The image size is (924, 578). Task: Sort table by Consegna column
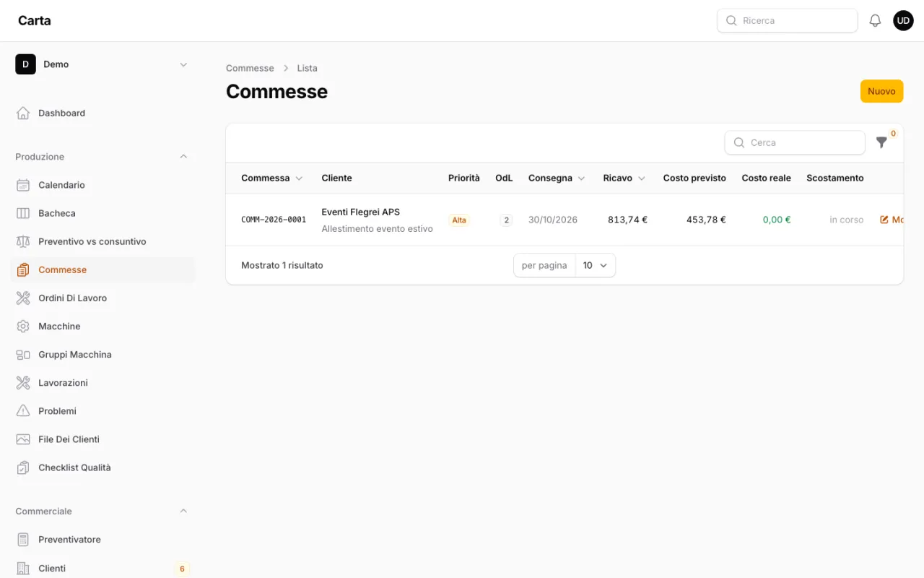[x=557, y=178]
